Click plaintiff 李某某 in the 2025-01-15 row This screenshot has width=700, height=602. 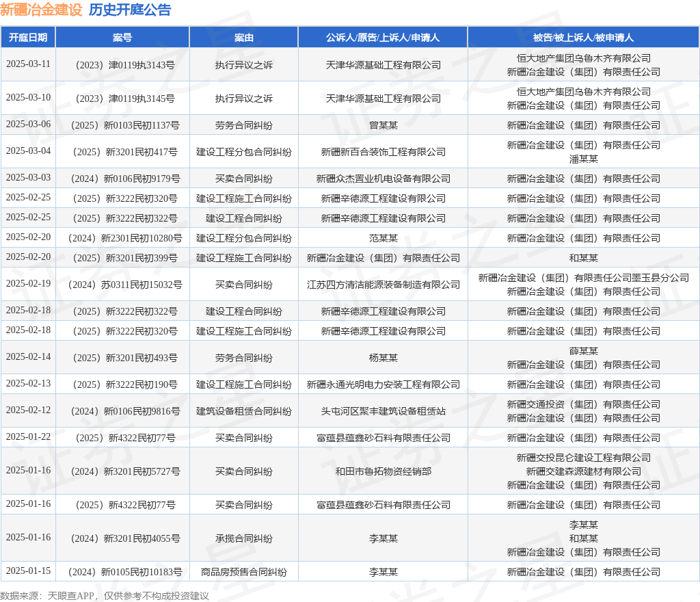coord(383,573)
